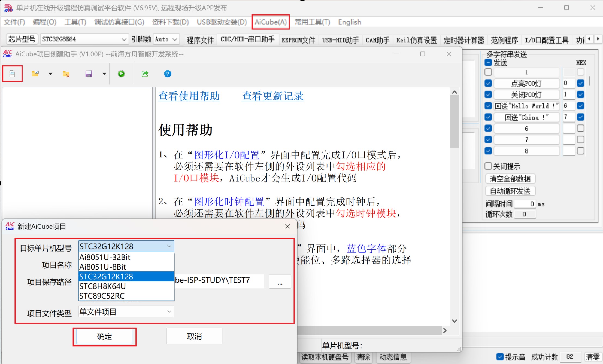The width and height of the screenshot is (603, 364).
Task: Open help via blue question mark icon
Action: tap(168, 74)
